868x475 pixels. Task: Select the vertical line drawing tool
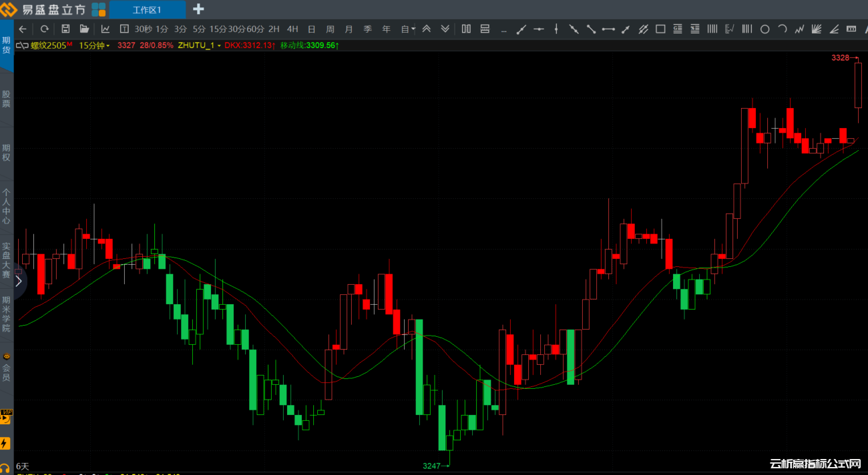(556, 29)
